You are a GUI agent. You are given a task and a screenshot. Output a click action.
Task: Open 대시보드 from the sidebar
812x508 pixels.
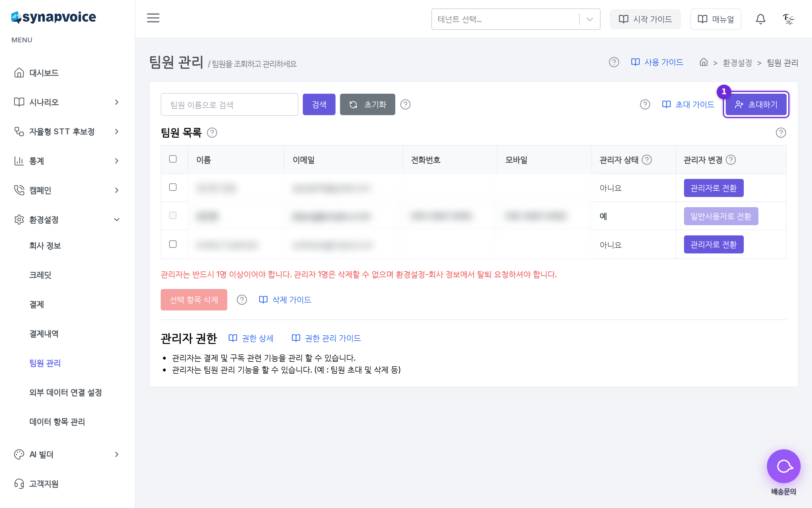point(67,73)
